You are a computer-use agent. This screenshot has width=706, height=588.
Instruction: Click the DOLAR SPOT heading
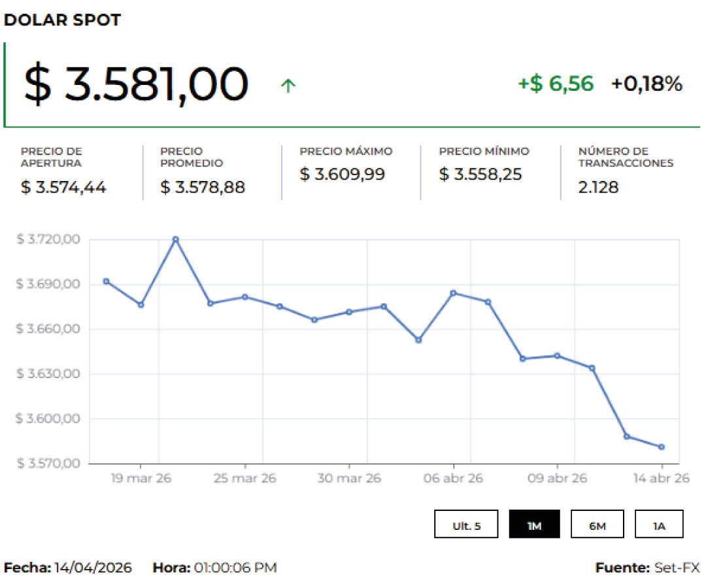pyautogui.click(x=62, y=20)
